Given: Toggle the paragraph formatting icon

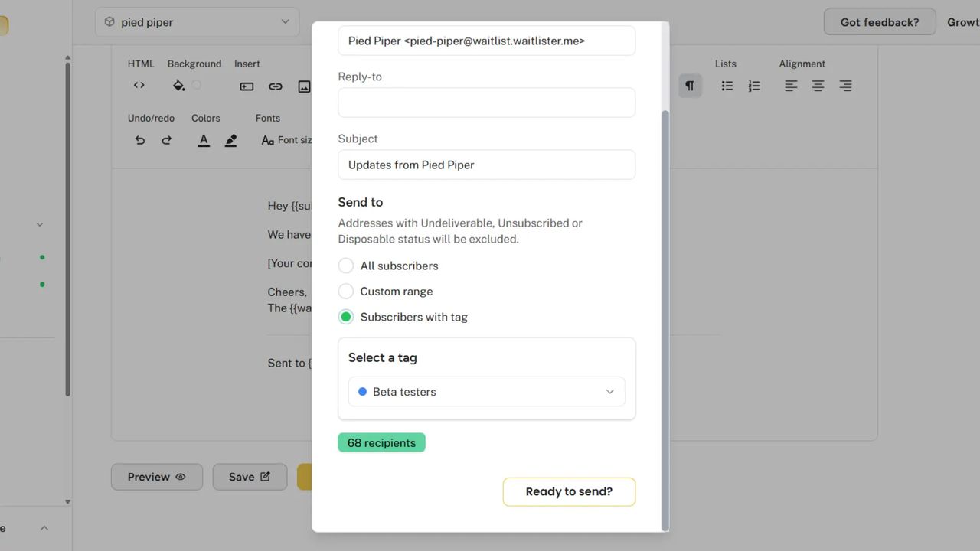Looking at the screenshot, I should (690, 85).
